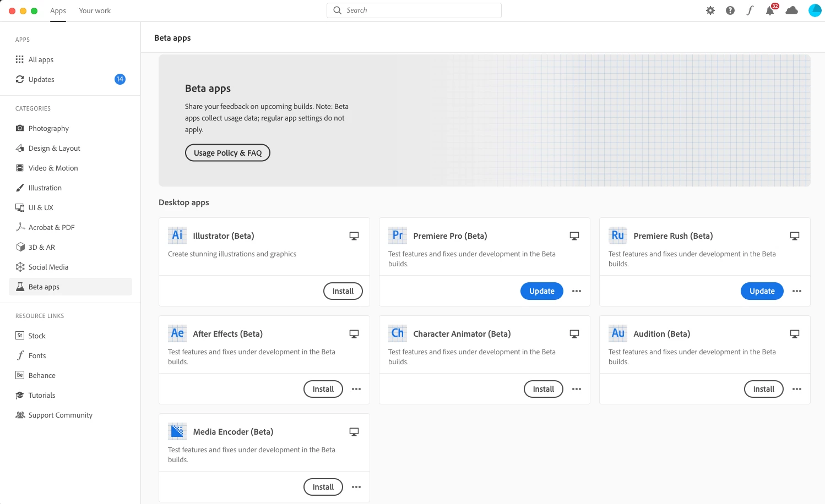
Task: Open Updates in the sidebar
Action: click(70, 79)
